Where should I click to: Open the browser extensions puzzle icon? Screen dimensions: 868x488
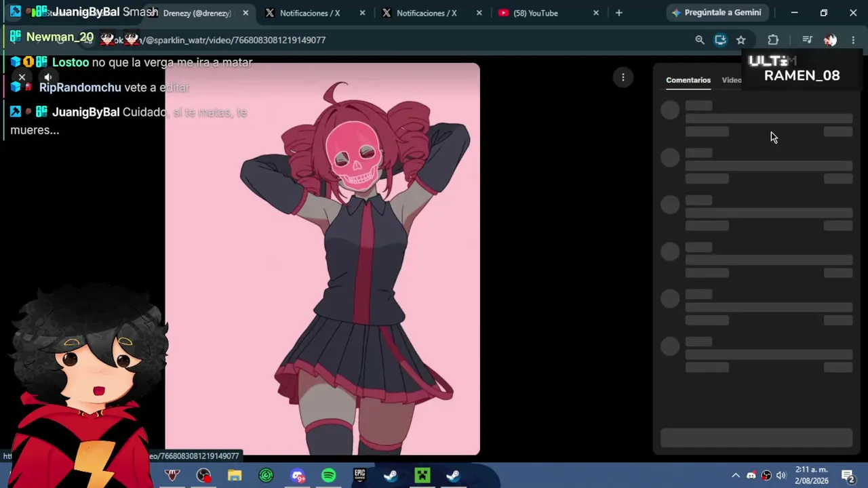point(773,40)
